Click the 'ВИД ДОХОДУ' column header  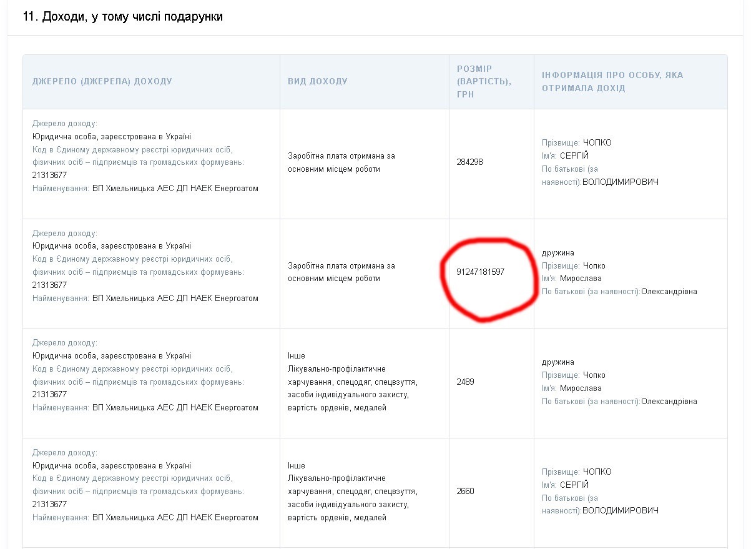(x=318, y=82)
